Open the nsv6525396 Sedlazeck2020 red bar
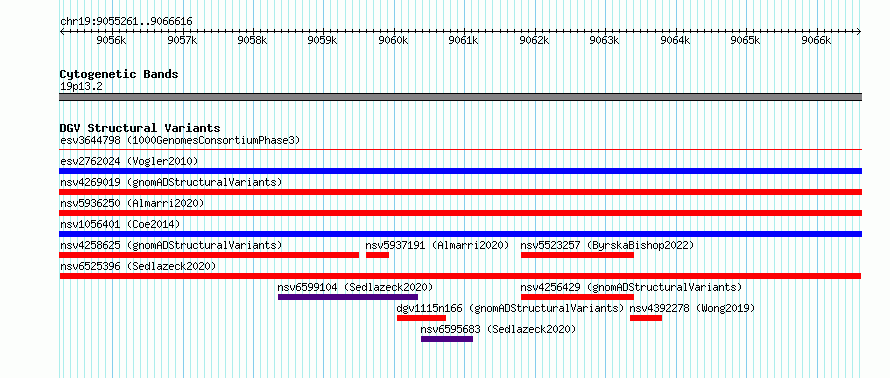This screenshot has width=890, height=378. (x=460, y=276)
